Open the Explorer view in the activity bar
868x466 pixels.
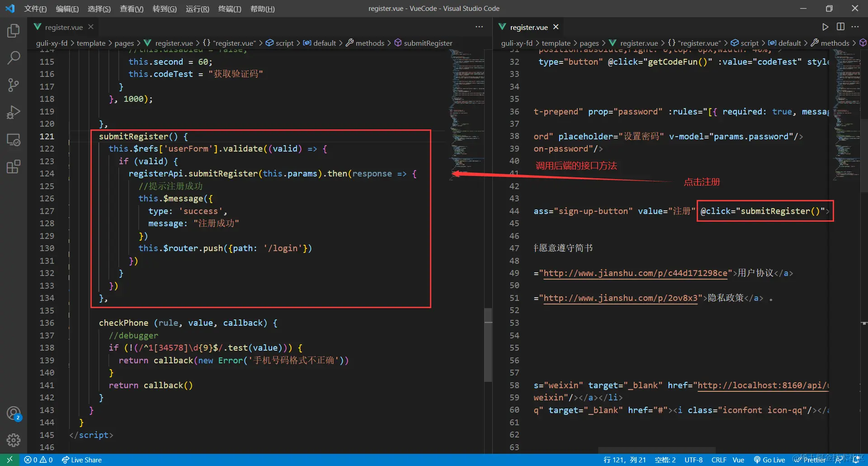(14, 31)
